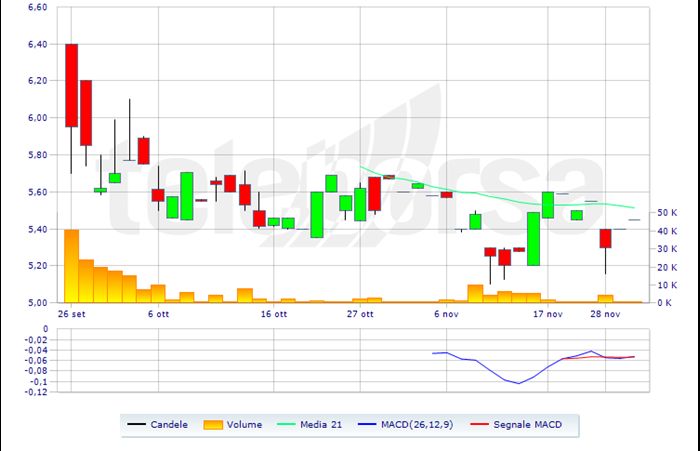Select the 17 nov date label
Image resolution: width=700 pixels, height=451 pixels.
point(546,313)
